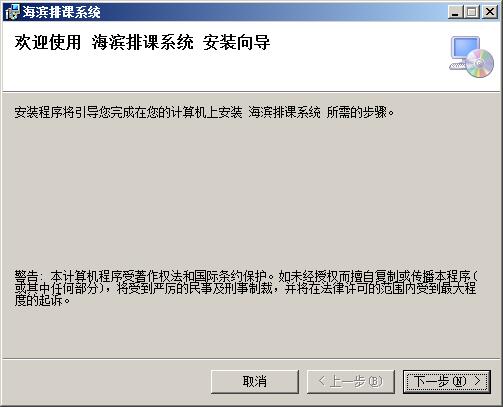503x407 pixels.
Task: Click the 海滨排课系统 title bar text
Action: point(61,12)
